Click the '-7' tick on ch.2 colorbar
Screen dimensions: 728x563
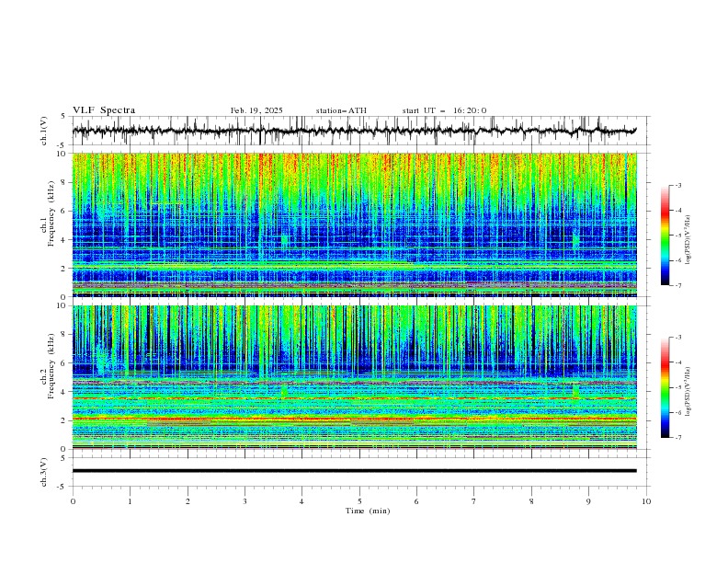(678, 437)
